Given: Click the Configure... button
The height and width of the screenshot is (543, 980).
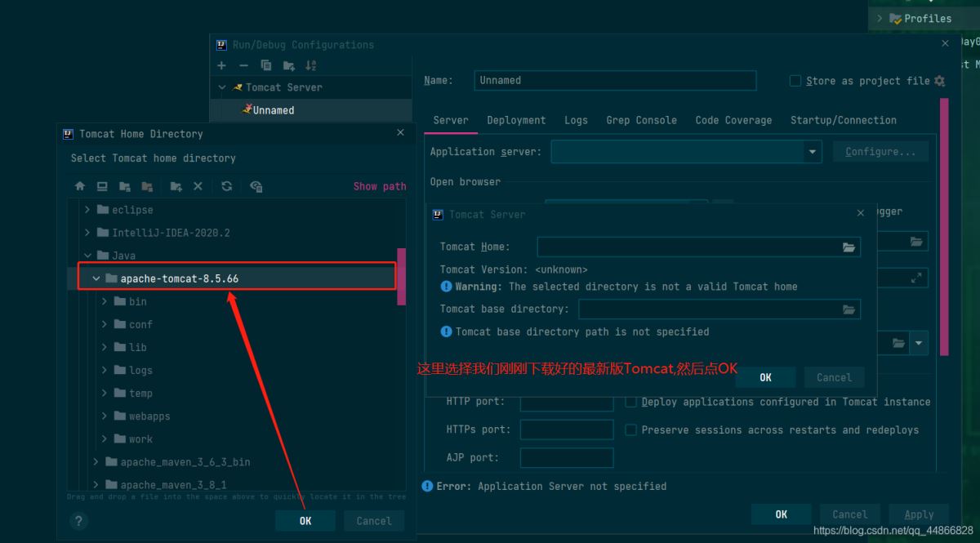Looking at the screenshot, I should [x=880, y=152].
